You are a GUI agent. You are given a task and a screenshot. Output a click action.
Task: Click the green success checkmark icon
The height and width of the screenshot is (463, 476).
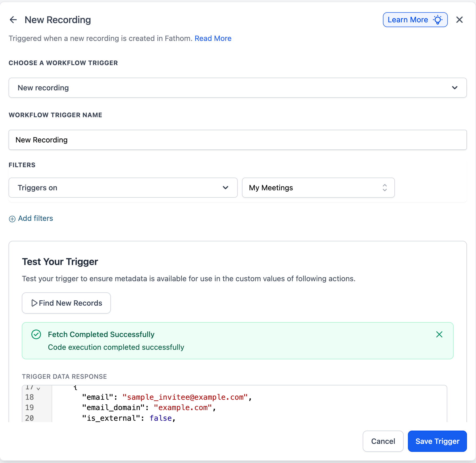point(36,334)
